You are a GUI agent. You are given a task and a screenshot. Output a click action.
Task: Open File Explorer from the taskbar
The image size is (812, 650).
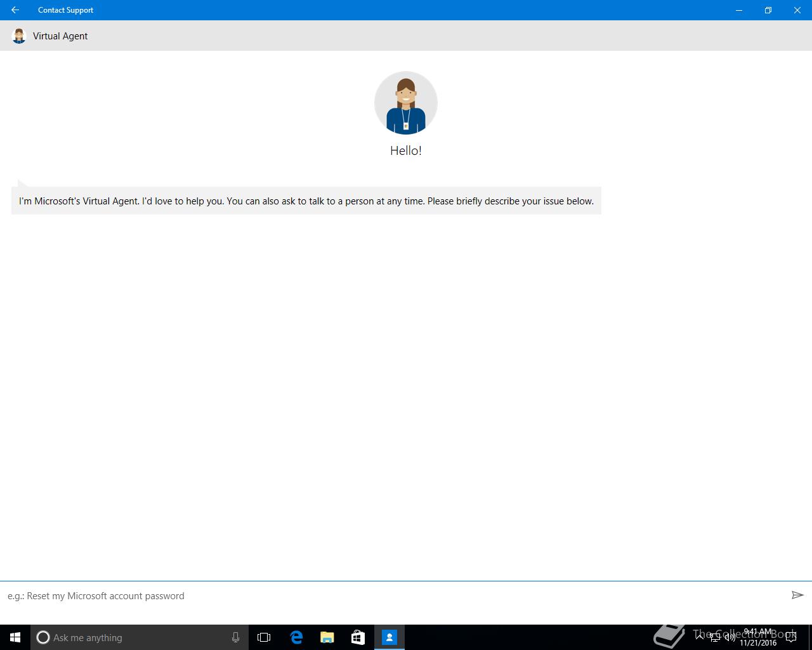(327, 637)
